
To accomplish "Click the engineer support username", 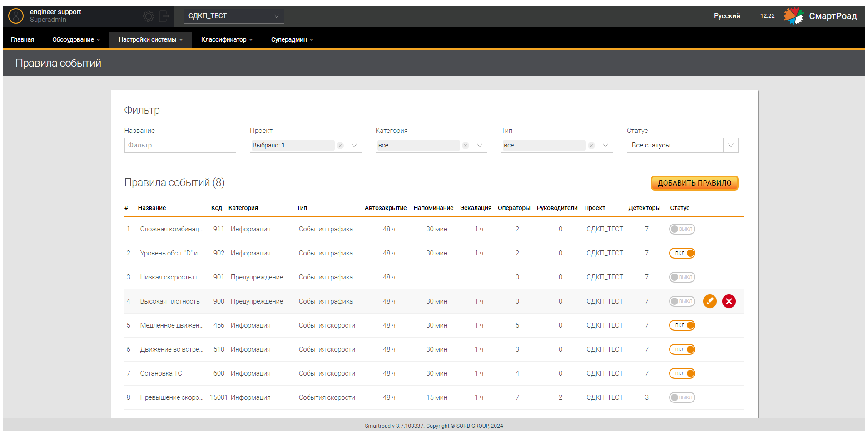I will 55,12.
